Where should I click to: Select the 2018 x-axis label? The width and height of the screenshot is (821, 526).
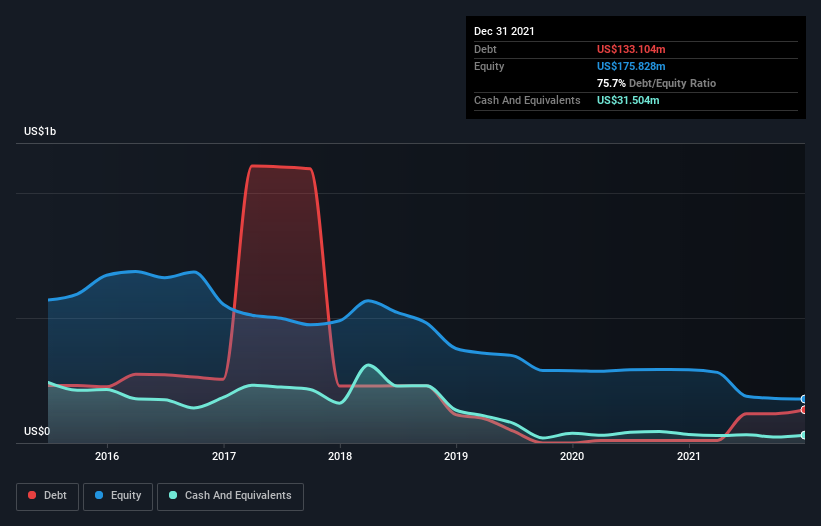point(340,456)
